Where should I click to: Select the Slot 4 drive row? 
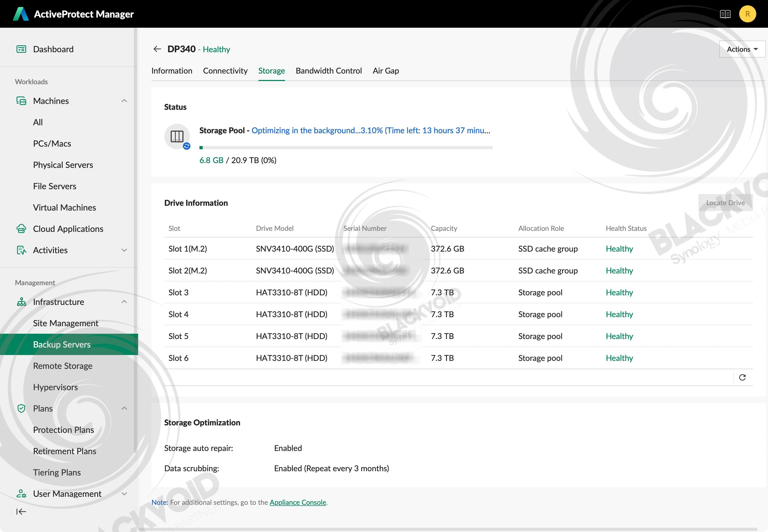point(458,314)
